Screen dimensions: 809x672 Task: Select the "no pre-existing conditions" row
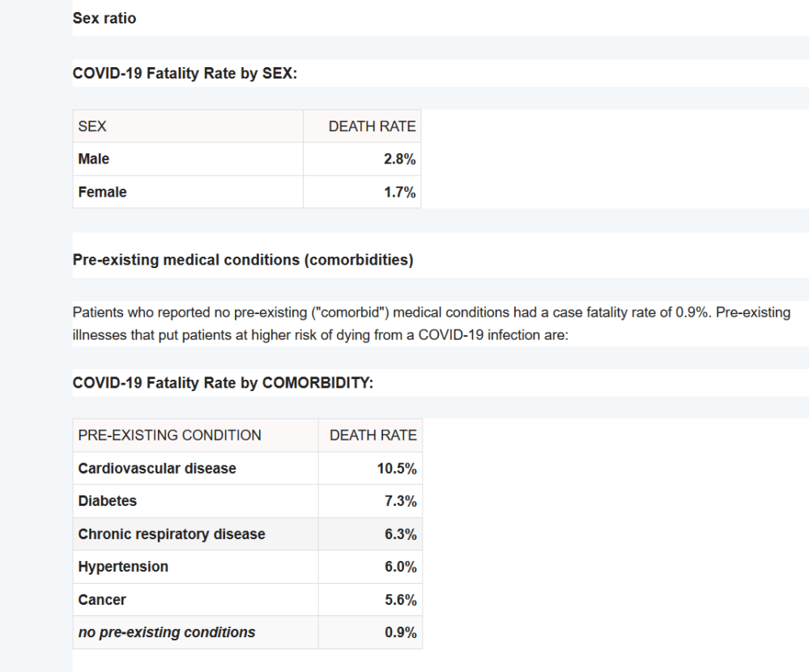167,632
